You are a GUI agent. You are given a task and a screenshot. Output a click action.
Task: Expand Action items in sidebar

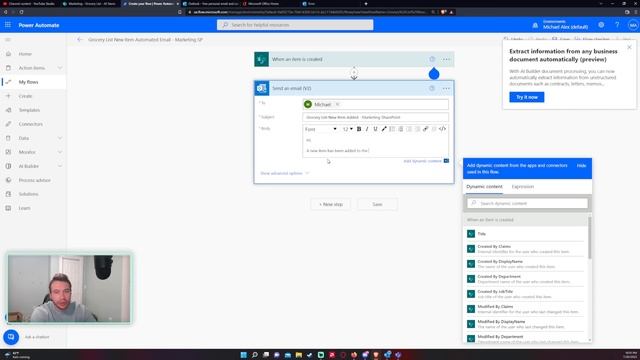(60, 68)
